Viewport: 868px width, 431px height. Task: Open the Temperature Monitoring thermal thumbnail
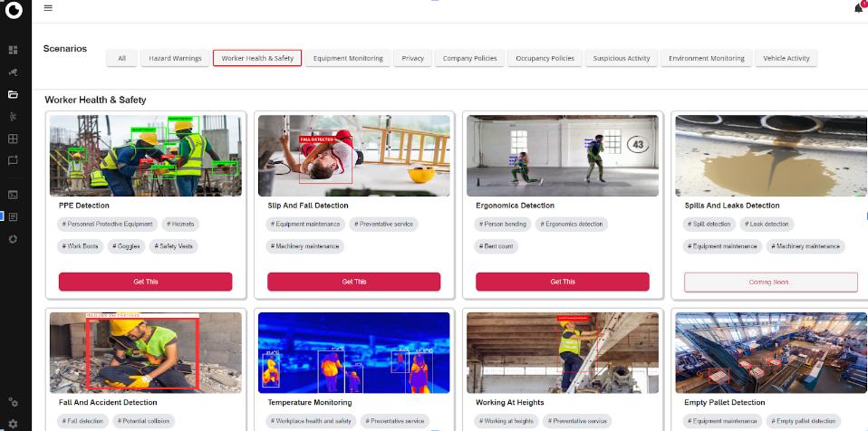pyautogui.click(x=353, y=352)
